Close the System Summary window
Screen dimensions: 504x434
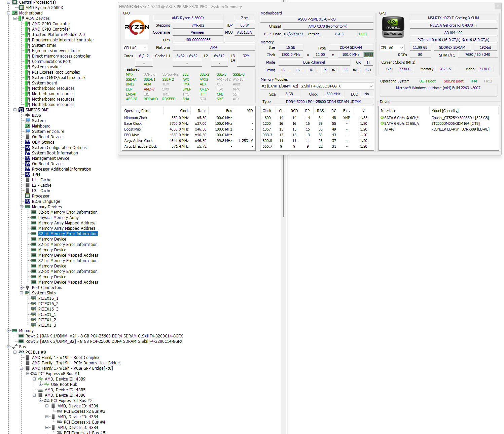tap(498, 6)
